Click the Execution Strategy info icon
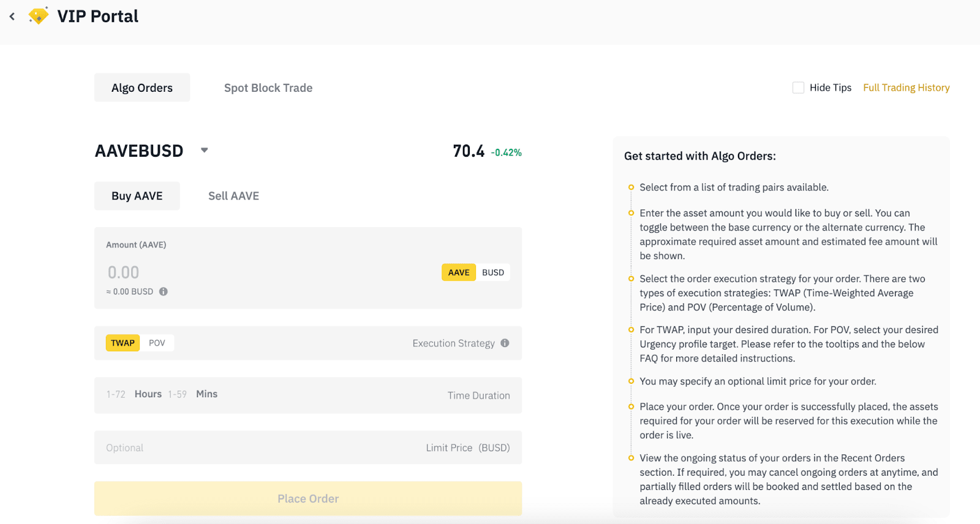Image resolution: width=980 pixels, height=524 pixels. coord(505,343)
